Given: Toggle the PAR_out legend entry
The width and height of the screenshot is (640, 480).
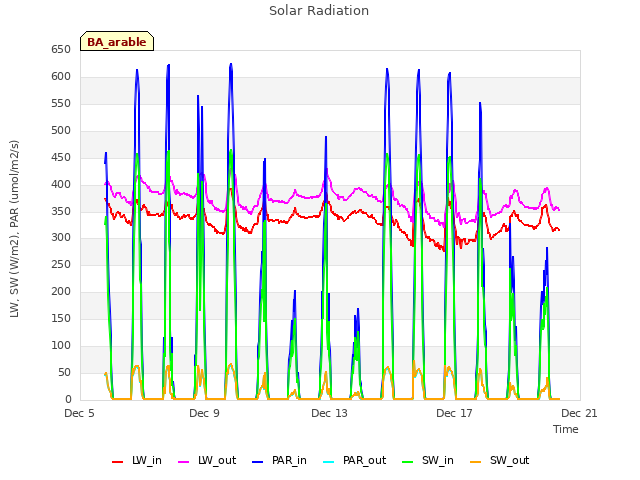Looking at the screenshot, I should (354, 461).
